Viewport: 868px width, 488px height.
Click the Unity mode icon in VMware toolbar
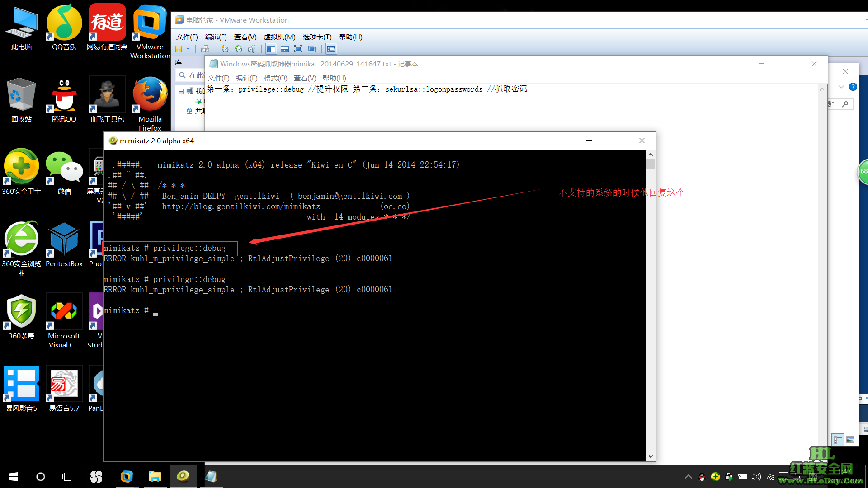pyautogui.click(x=312, y=49)
